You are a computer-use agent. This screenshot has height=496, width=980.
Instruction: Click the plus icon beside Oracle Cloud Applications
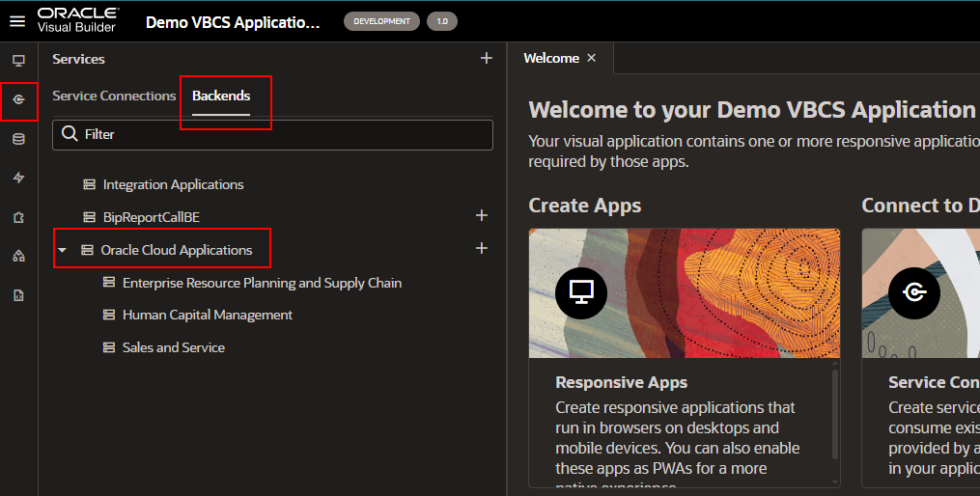tap(481, 248)
